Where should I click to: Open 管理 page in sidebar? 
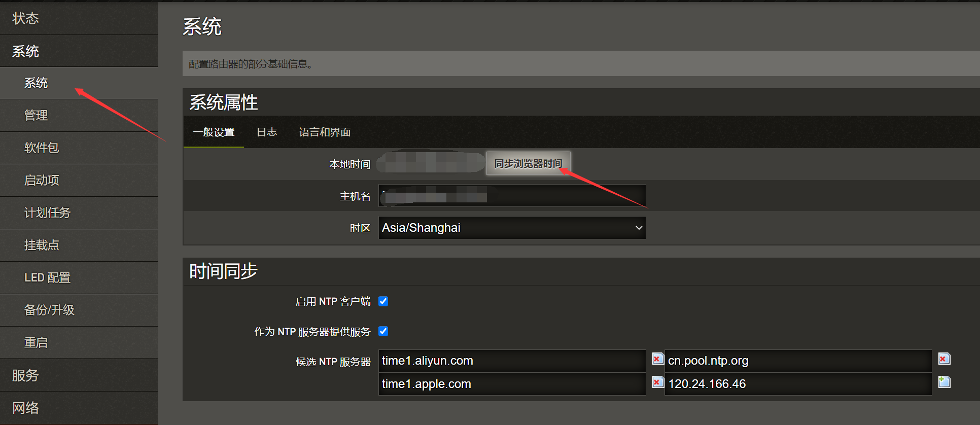(x=79, y=116)
